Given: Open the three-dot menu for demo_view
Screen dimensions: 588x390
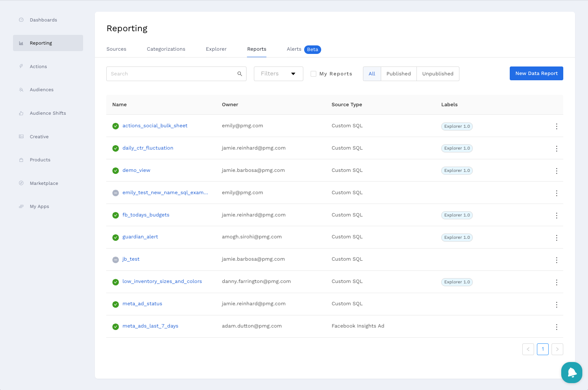Looking at the screenshot, I should [556, 171].
